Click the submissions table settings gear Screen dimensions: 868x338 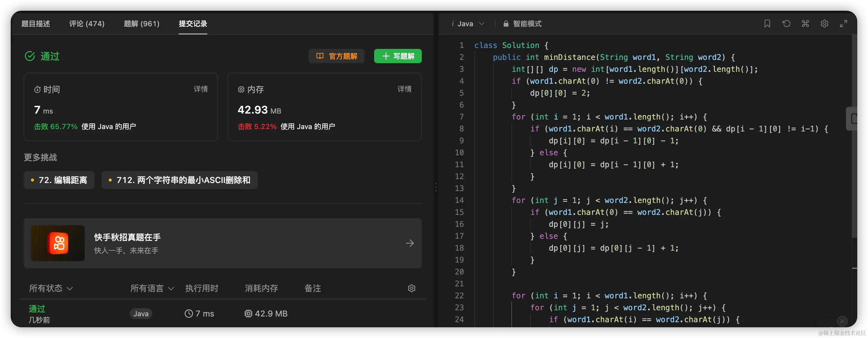[411, 289]
